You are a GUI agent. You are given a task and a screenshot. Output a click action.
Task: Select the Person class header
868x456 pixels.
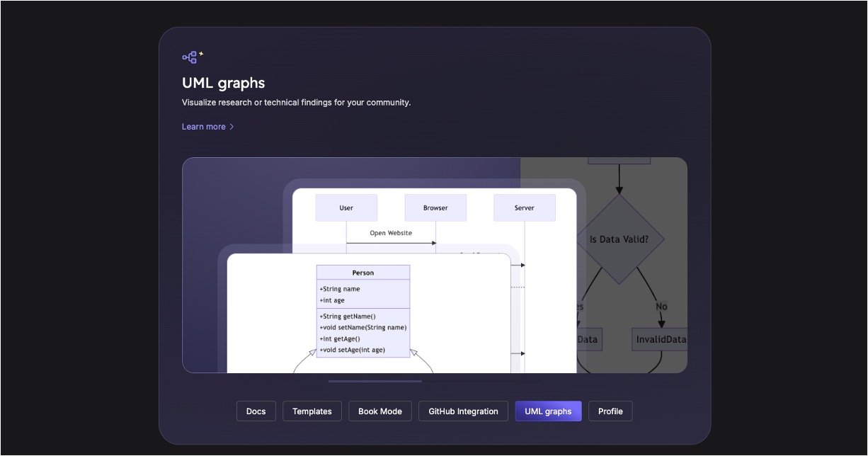click(x=362, y=273)
